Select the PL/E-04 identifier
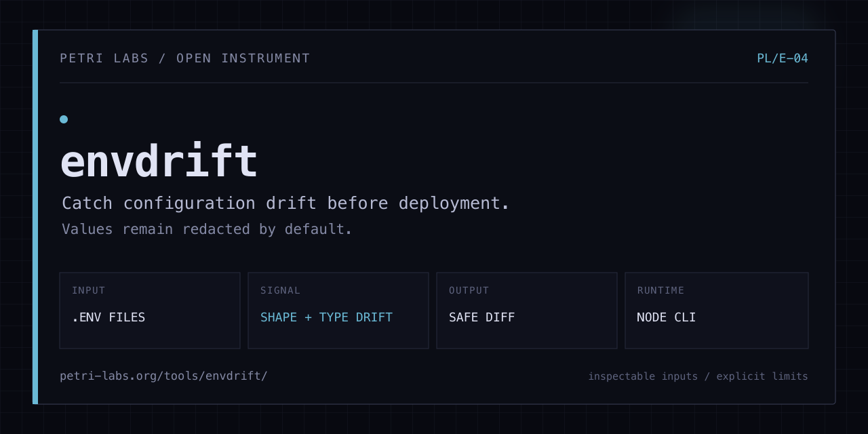This screenshot has width=868, height=434. 783,58
